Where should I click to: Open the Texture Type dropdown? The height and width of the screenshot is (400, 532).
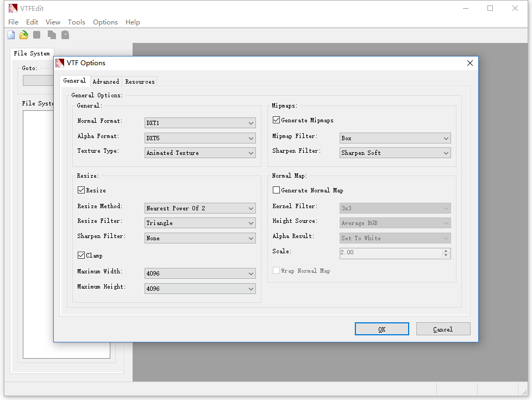[200, 153]
